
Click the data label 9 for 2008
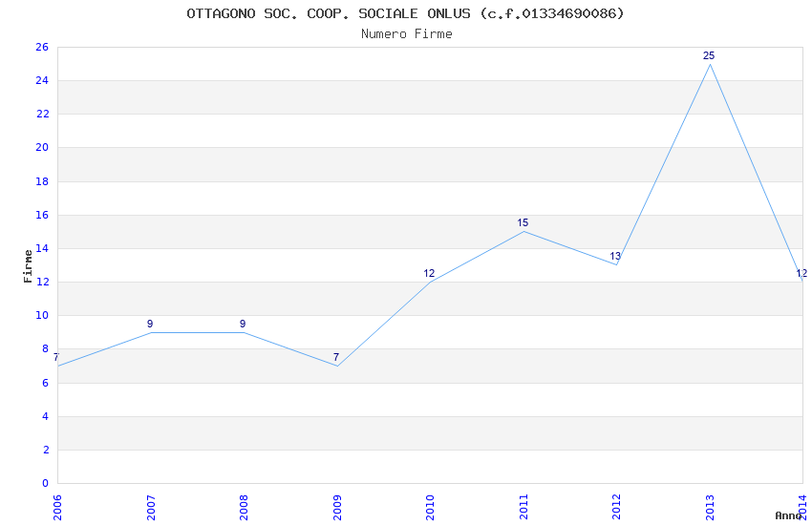point(243,325)
